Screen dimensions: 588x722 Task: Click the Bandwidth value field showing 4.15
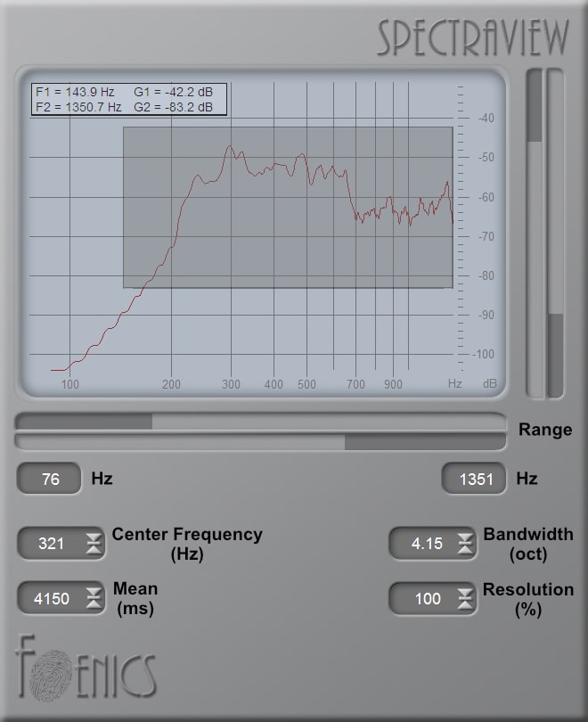[x=427, y=544]
